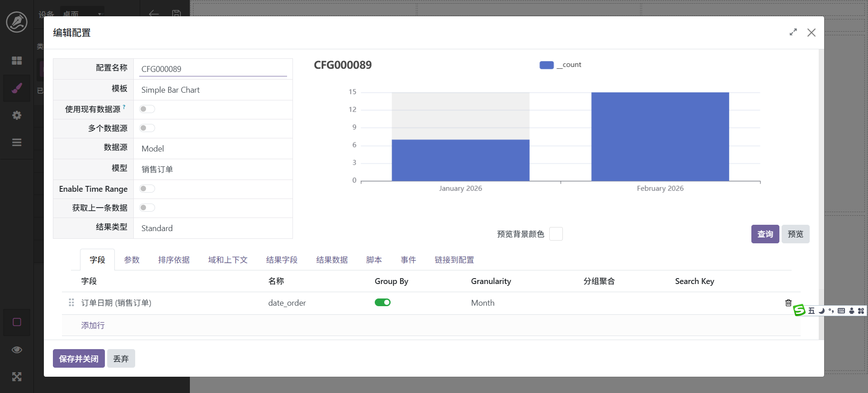Delete the date_order field row

(788, 303)
